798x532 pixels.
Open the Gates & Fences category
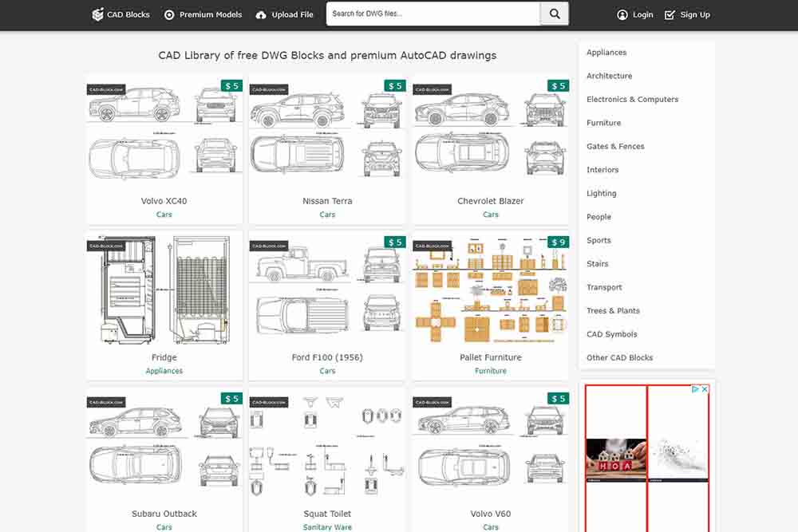(615, 146)
